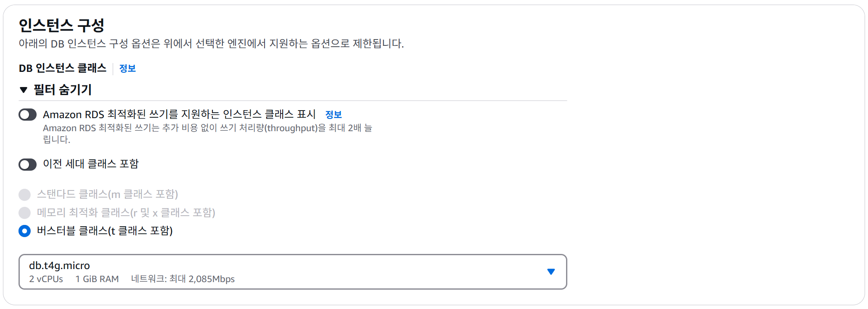Image resolution: width=868 pixels, height=309 pixels.
Task: Select the 버스터블 클래스 radio button
Action: pyautogui.click(x=25, y=231)
